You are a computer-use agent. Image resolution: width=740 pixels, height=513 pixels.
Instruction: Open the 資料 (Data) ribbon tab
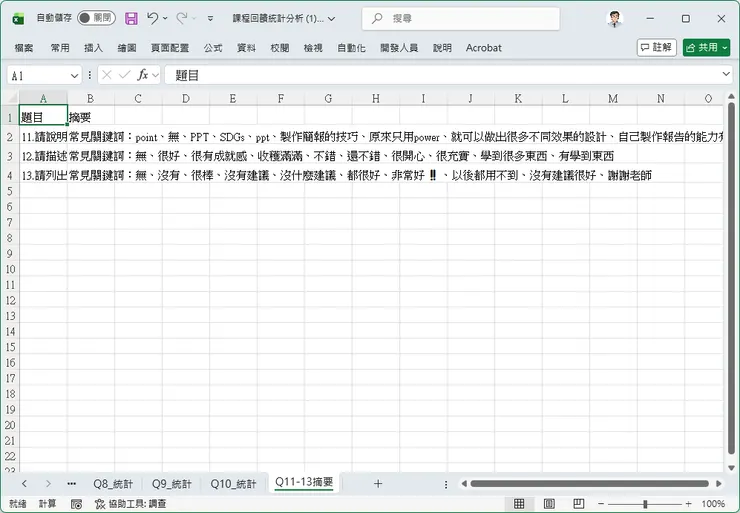pos(246,48)
